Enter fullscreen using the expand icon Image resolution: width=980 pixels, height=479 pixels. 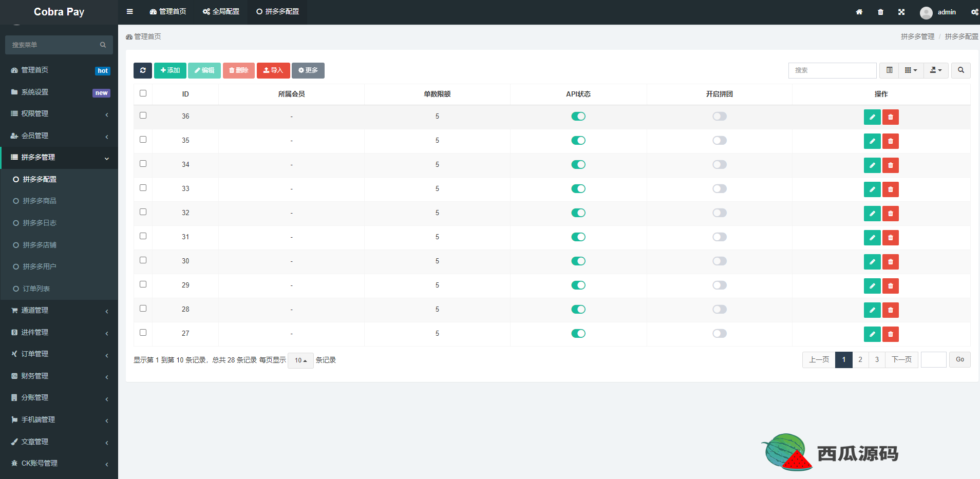901,12
